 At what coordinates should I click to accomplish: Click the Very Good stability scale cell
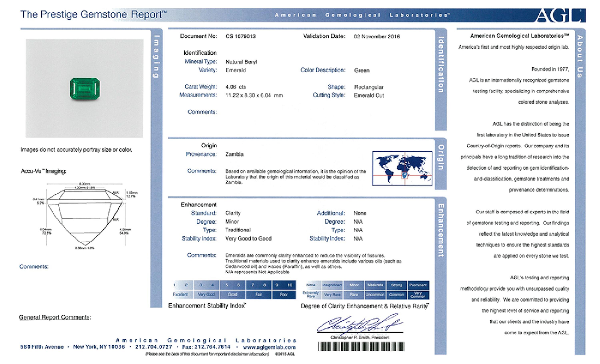pos(206,294)
